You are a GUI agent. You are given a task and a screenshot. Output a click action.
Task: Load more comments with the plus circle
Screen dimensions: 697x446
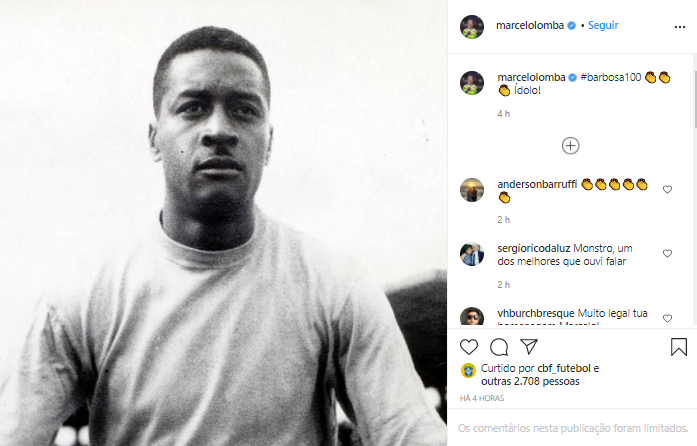[570, 146]
